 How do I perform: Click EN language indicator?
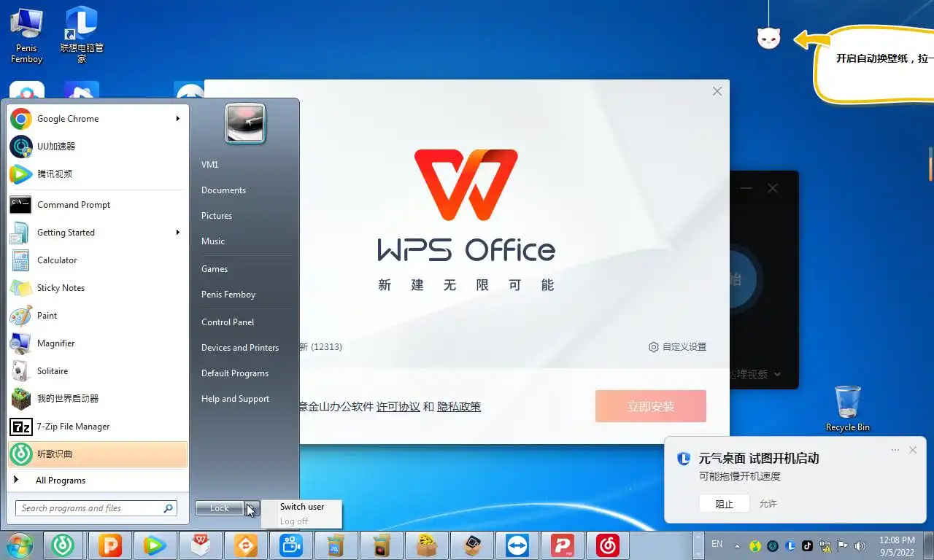tap(717, 544)
